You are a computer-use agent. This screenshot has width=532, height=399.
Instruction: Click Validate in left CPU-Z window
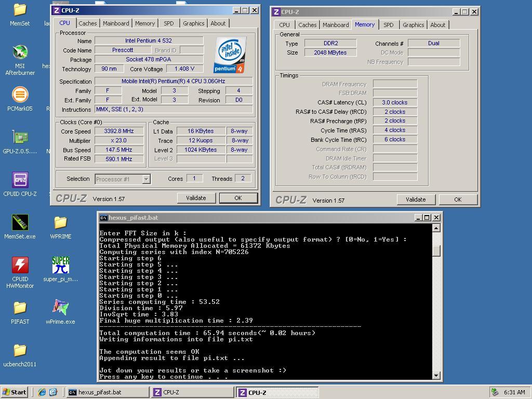click(x=196, y=198)
